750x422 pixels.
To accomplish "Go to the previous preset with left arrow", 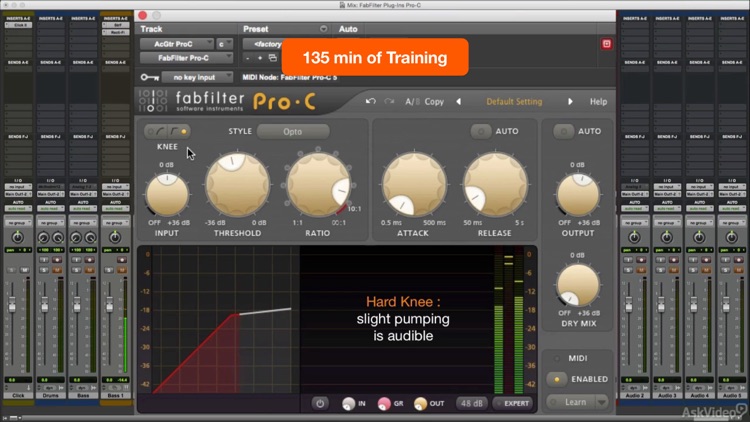I will coord(458,101).
